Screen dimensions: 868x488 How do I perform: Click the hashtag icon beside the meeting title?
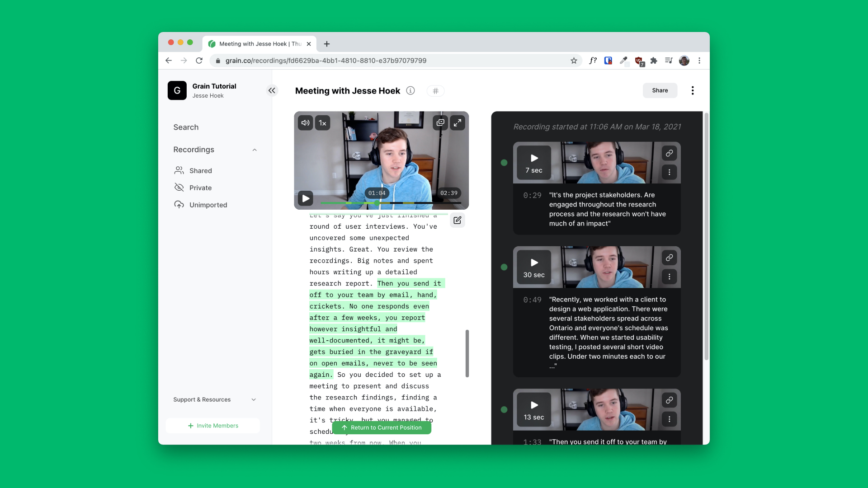(435, 91)
